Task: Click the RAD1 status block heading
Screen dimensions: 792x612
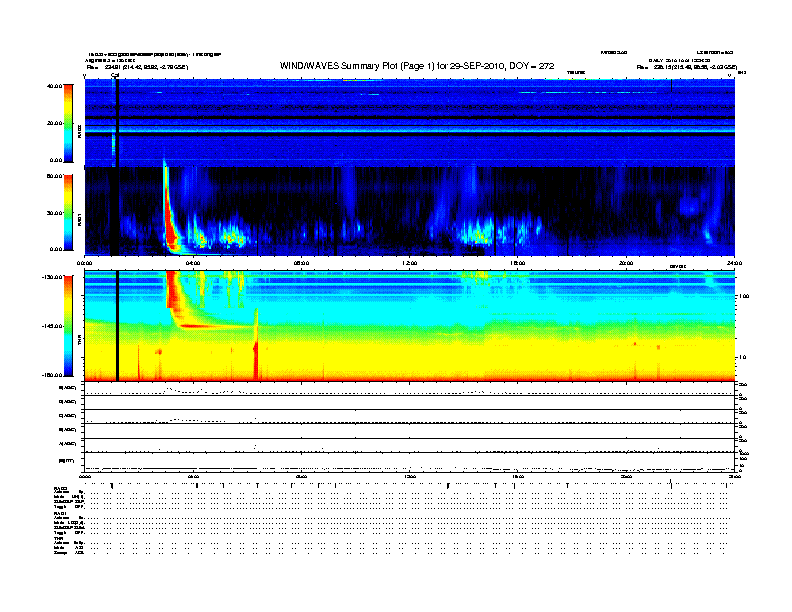Action: click(x=61, y=514)
